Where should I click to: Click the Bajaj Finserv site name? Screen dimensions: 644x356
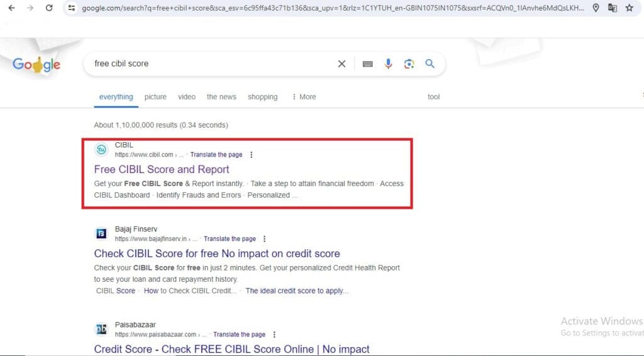point(136,229)
